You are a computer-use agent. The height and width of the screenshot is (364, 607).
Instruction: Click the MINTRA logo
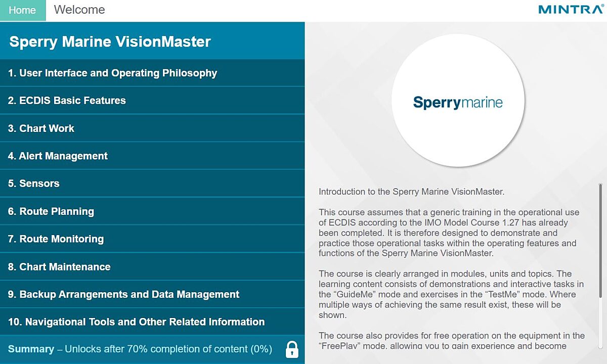tap(571, 9)
